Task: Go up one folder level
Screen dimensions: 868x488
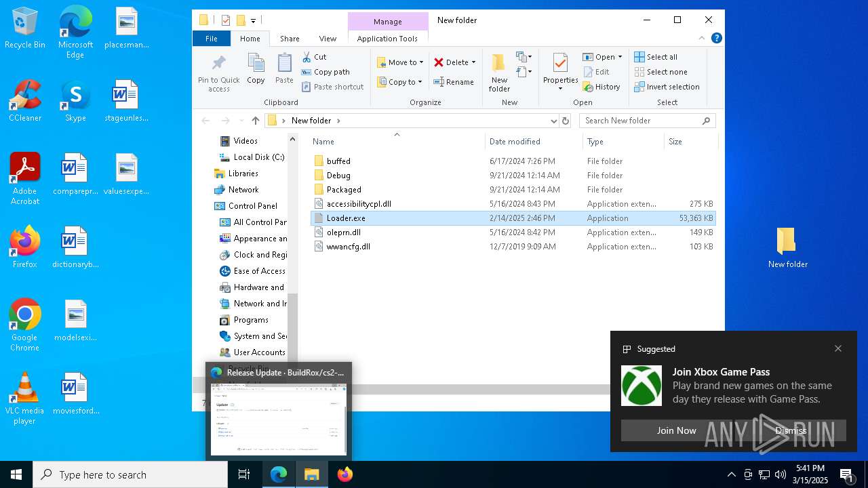Action: pyautogui.click(x=255, y=121)
